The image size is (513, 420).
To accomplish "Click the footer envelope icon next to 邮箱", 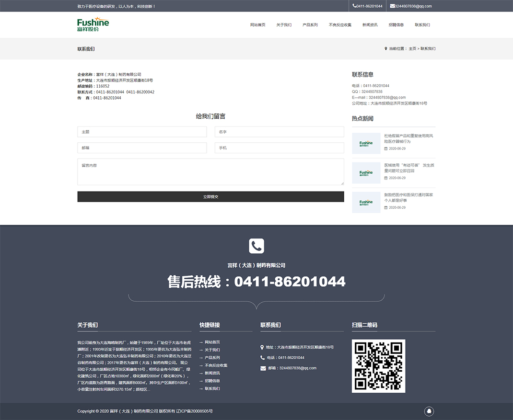I will [263, 368].
